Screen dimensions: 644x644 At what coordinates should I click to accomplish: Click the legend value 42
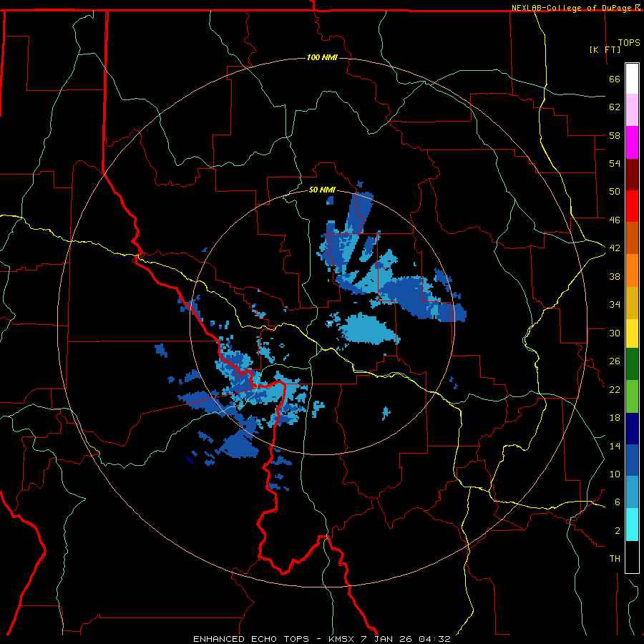tap(615, 248)
